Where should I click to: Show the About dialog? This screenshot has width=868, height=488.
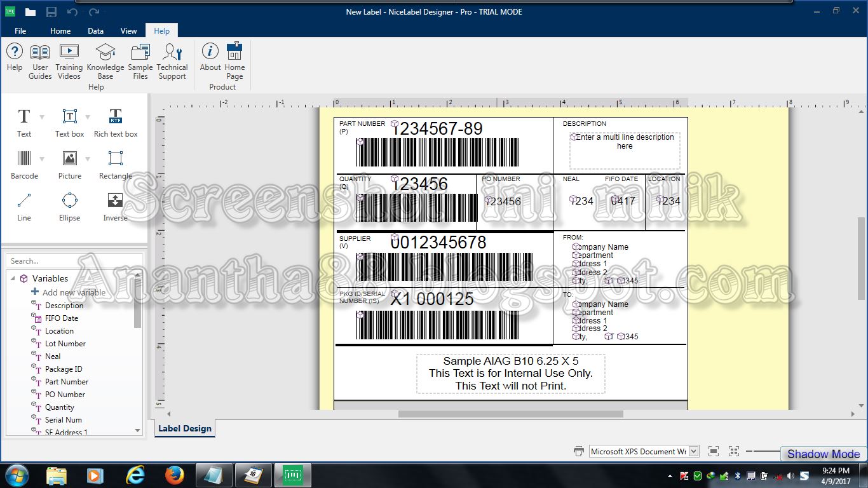[210, 57]
